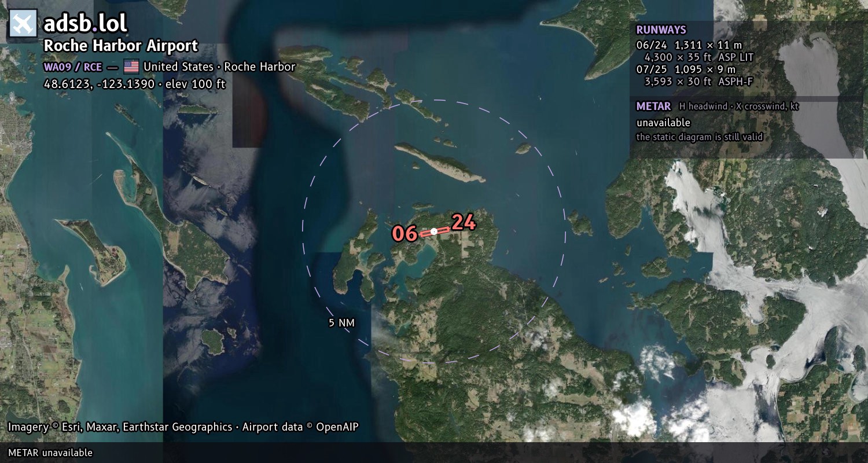868x463 pixels.
Task: Click the 3,593 × 30 ft ASPH-F line
Action: (698, 82)
